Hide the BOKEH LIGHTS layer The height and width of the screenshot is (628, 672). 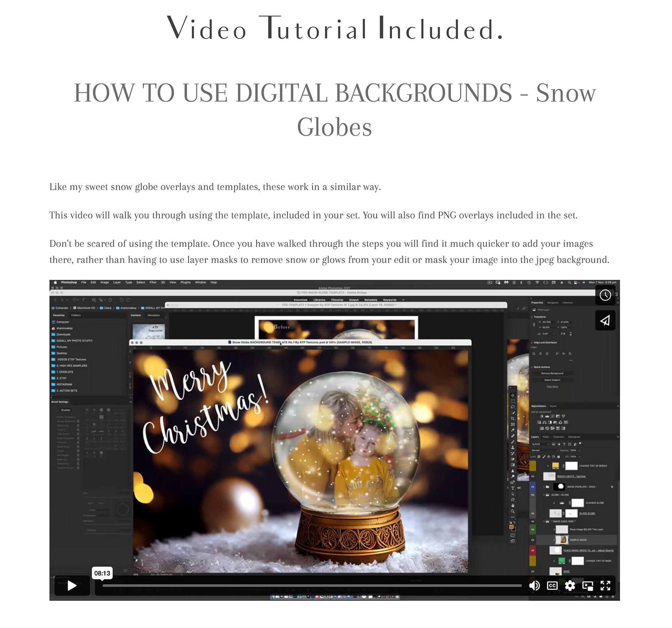point(533,476)
